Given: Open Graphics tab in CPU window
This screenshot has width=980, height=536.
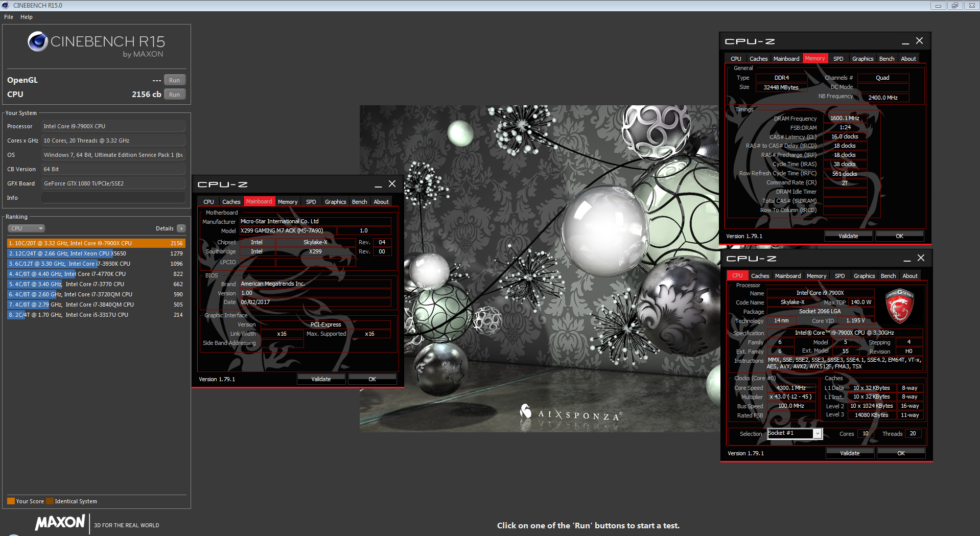Looking at the screenshot, I should tap(865, 276).
